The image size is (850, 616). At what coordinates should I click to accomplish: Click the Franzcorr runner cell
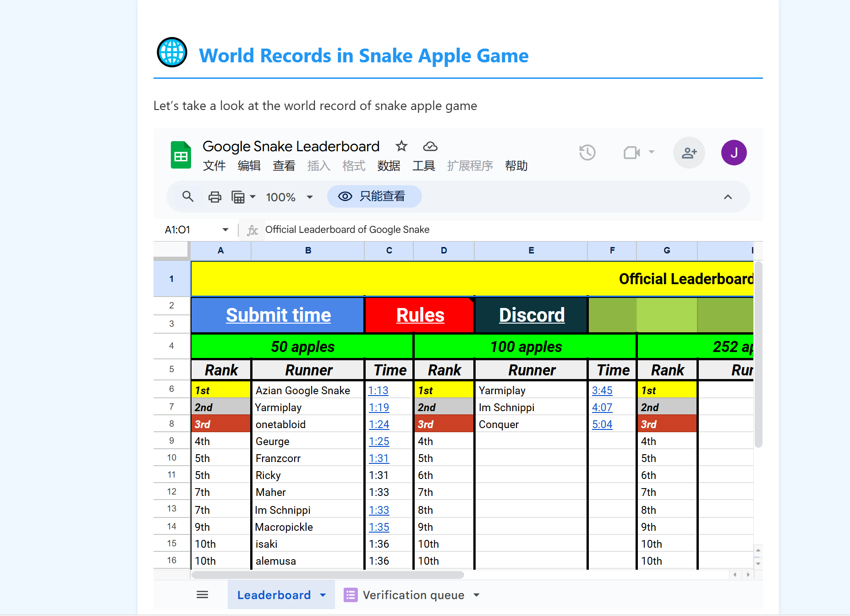pos(308,458)
